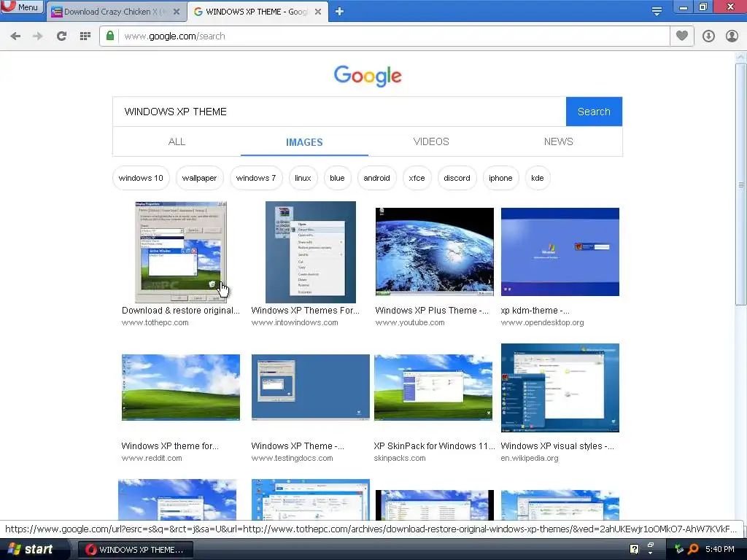
Task: Filter by iphone chip
Action: pyautogui.click(x=500, y=178)
